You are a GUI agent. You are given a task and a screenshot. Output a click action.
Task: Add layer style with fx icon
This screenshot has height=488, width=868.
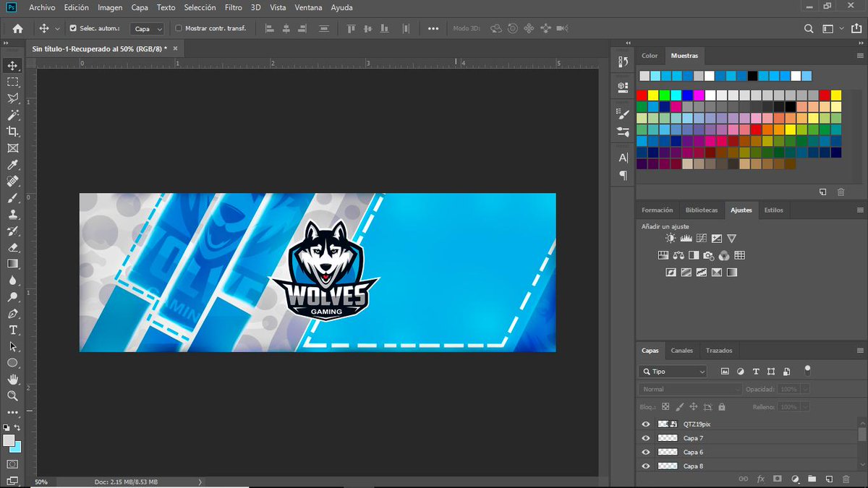(761, 479)
